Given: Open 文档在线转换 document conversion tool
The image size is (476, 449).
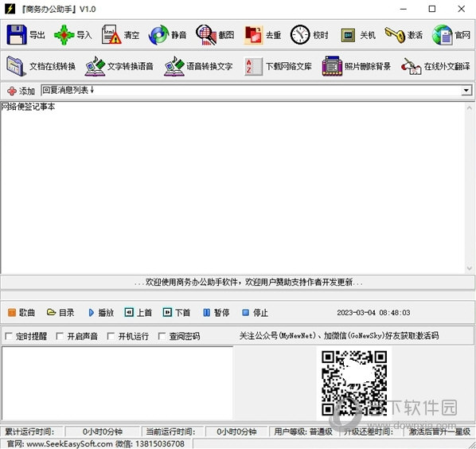Looking at the screenshot, I should 41,66.
